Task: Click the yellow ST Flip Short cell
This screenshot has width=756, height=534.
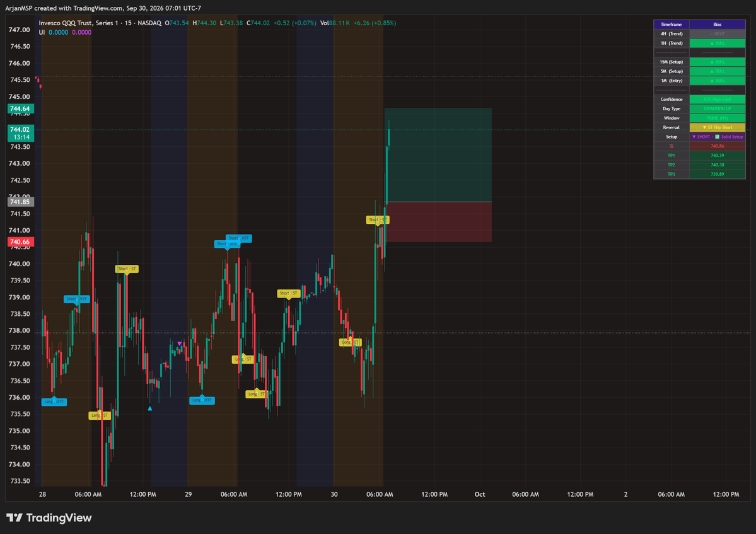Action: [718, 128]
